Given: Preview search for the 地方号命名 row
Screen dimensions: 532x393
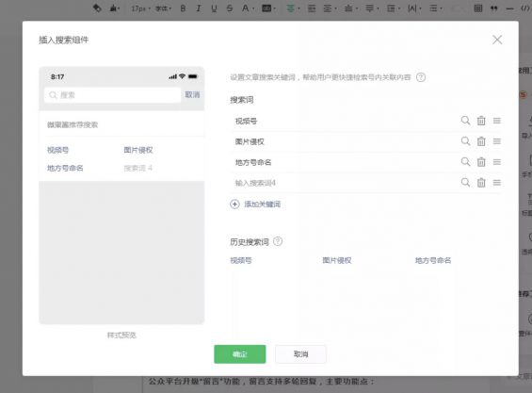Looking at the screenshot, I should 465,162.
